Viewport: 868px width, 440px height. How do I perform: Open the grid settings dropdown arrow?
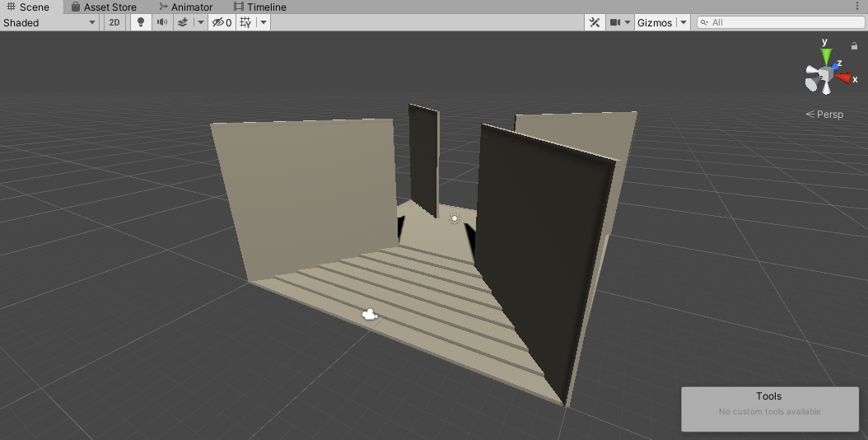tap(264, 22)
